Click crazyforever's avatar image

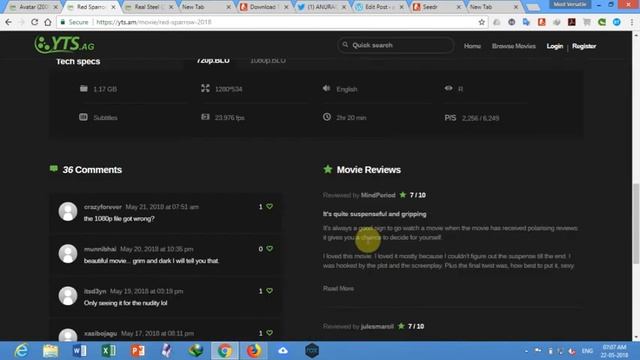[x=68, y=211]
